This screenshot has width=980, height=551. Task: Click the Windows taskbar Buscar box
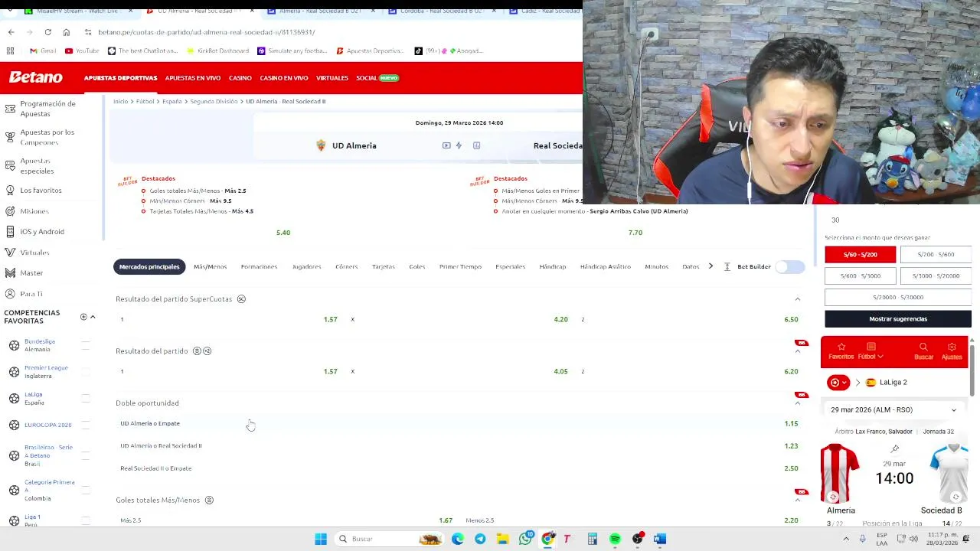(x=390, y=539)
